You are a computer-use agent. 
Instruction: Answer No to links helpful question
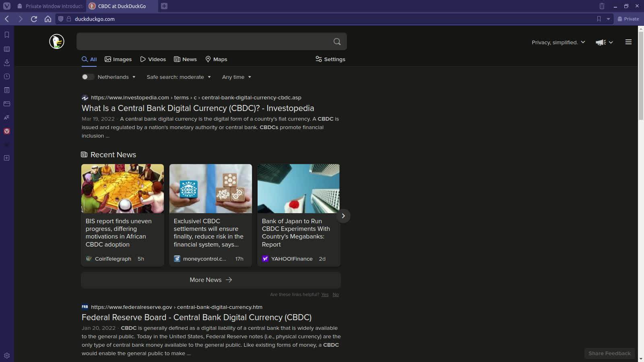(336, 294)
